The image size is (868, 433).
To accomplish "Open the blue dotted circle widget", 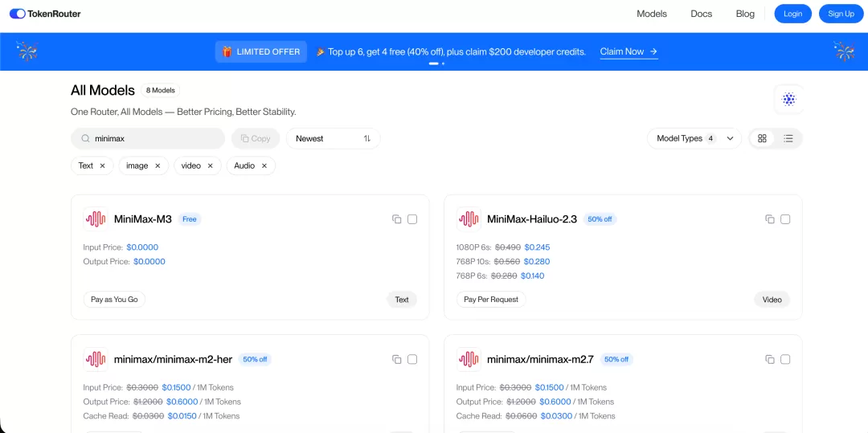I will coord(789,100).
